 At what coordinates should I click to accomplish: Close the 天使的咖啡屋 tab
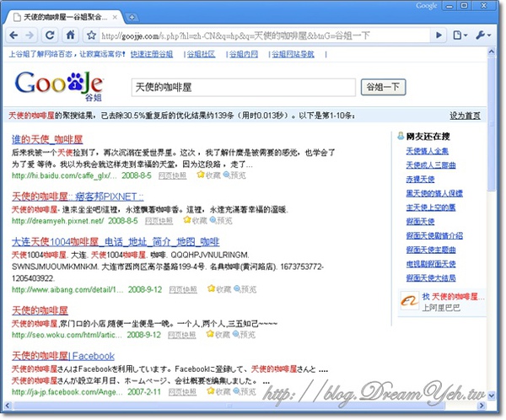[115, 18]
